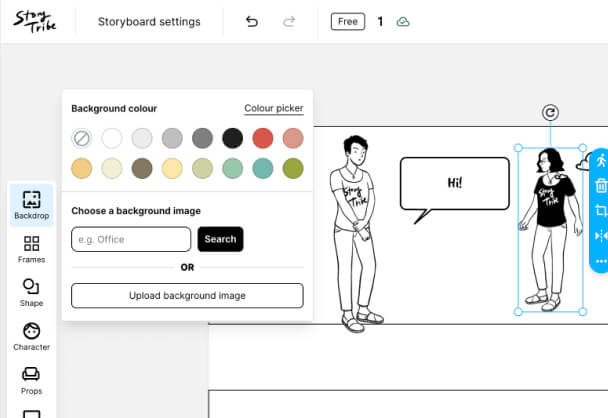Click Upload background image button

click(187, 295)
